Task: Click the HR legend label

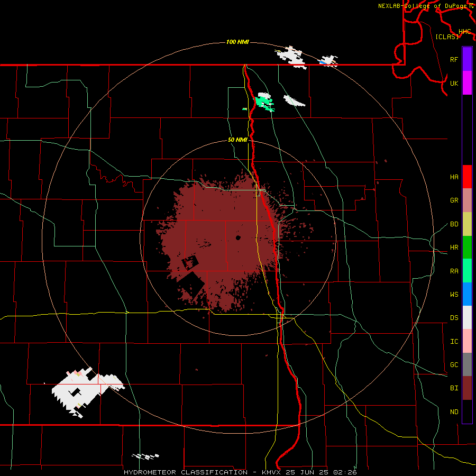Action: pyautogui.click(x=454, y=248)
